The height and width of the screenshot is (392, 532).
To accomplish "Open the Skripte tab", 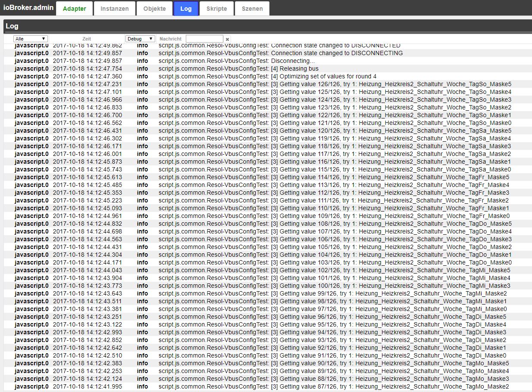I will [x=216, y=9].
